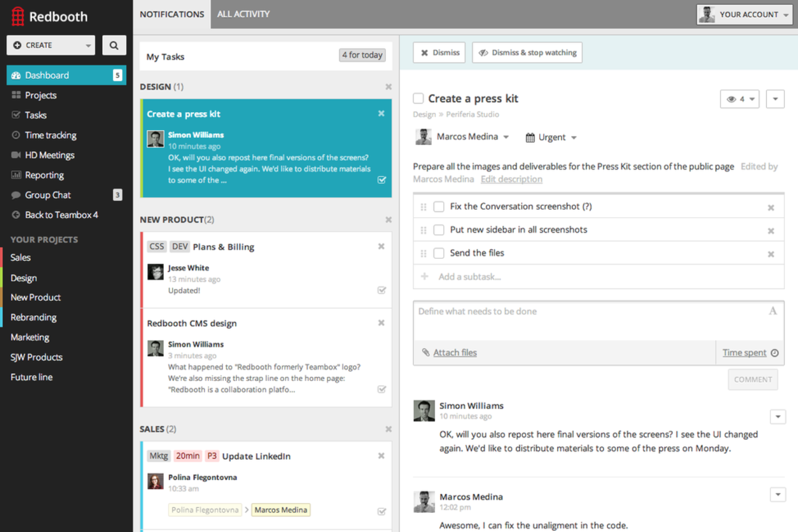Click the 4 for today badge
This screenshot has width=798, height=532.
pyautogui.click(x=362, y=55)
